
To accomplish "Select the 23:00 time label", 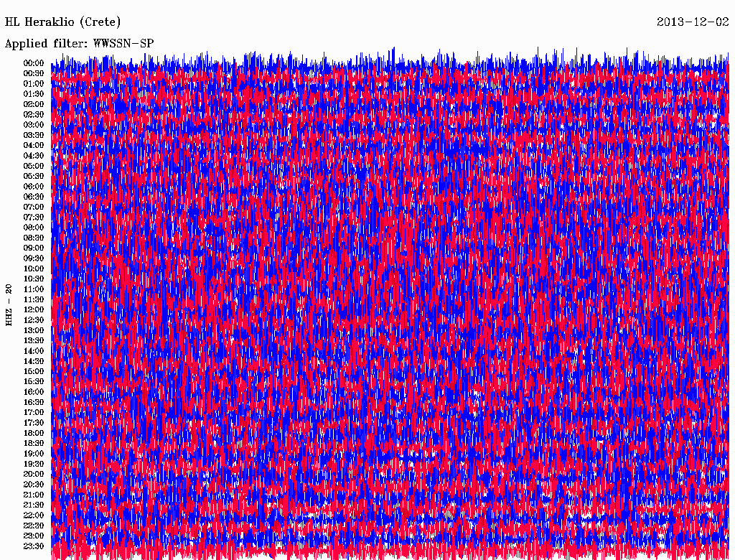I will click(x=34, y=536).
